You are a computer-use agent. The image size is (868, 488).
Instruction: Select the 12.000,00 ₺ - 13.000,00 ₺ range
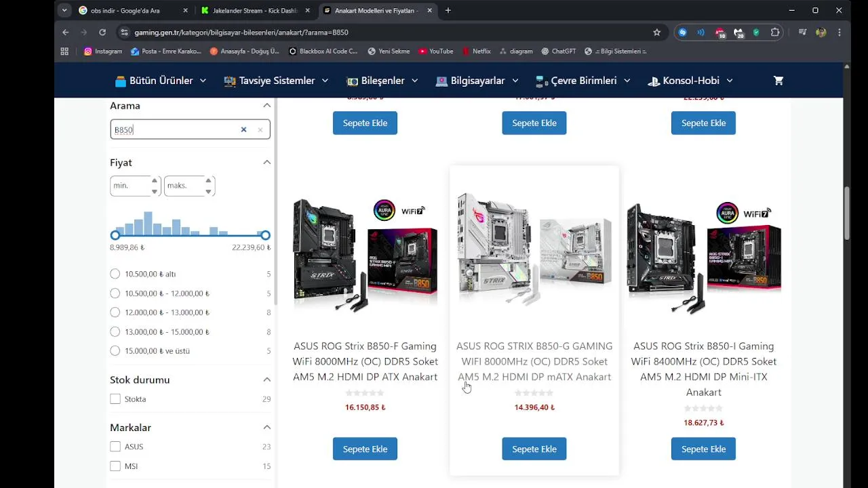coord(115,312)
